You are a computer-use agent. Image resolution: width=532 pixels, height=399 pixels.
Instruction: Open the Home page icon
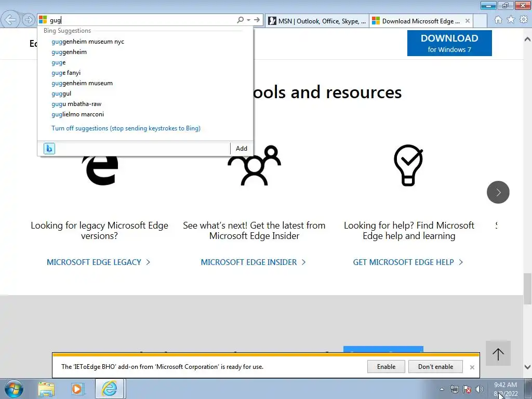pos(498,20)
